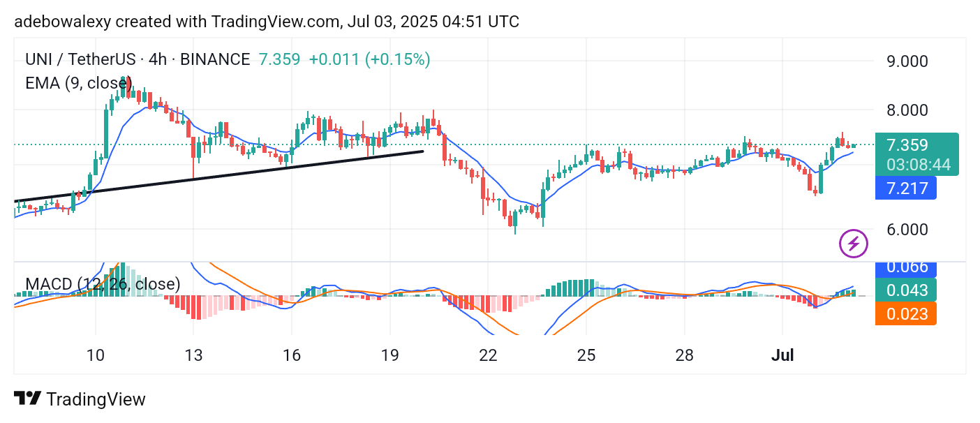This screenshot has height=423, width=980.
Task: Click the Jul label on time axis
Action: pyautogui.click(x=782, y=355)
